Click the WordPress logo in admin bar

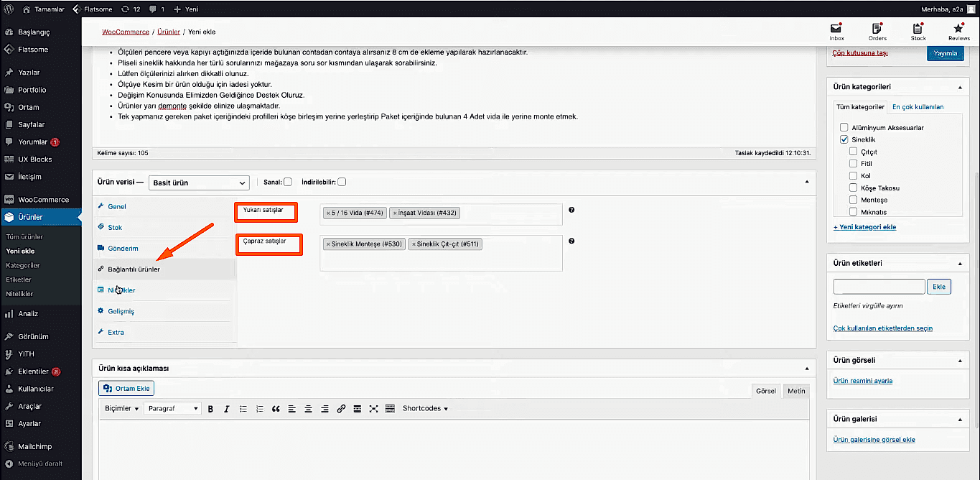click(9, 9)
